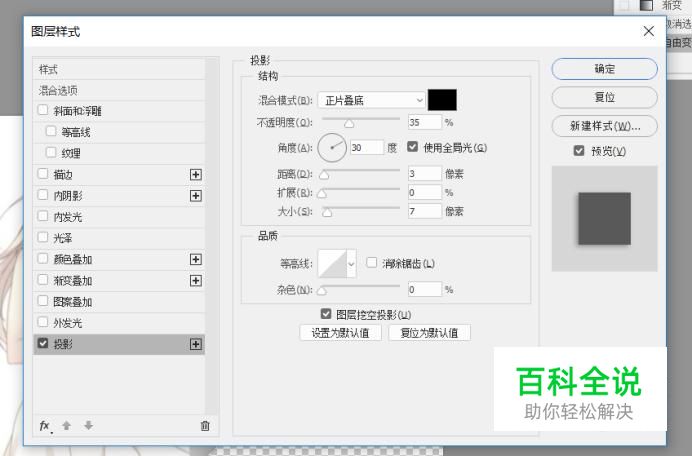The height and width of the screenshot is (456, 692).
Task: Delete effect using trash icon
Action: [x=205, y=426]
